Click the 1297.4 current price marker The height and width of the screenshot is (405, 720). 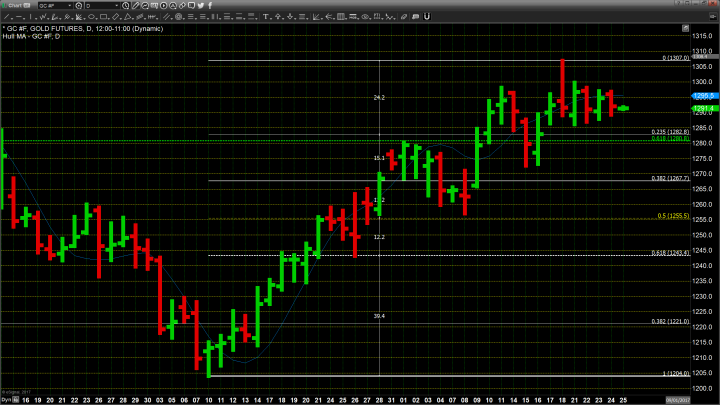(x=702, y=108)
